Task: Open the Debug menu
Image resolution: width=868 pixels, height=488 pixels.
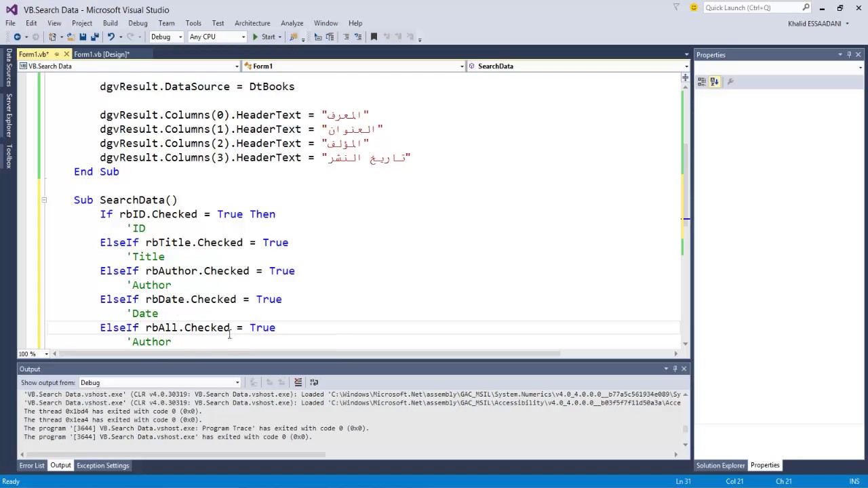Action: (138, 23)
